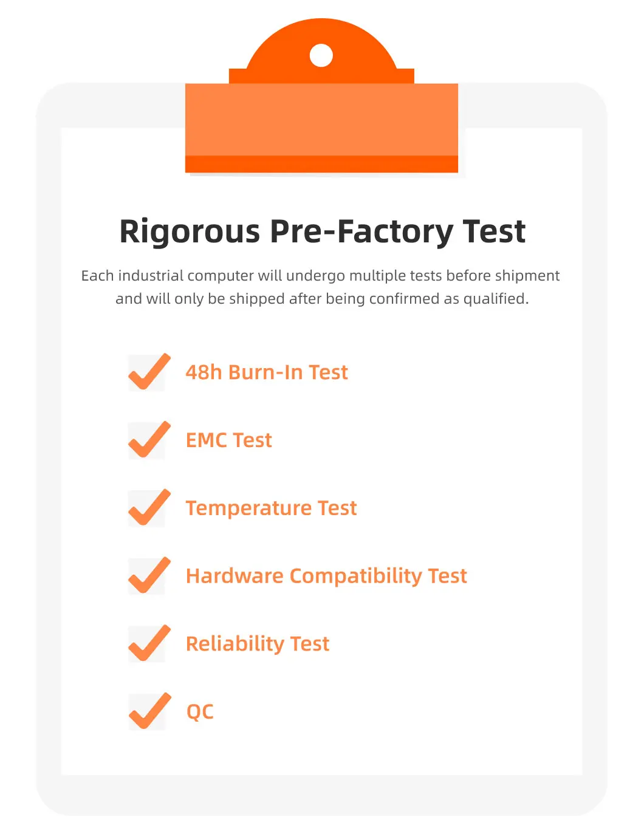Click the "Reliability Test" label

(x=258, y=644)
